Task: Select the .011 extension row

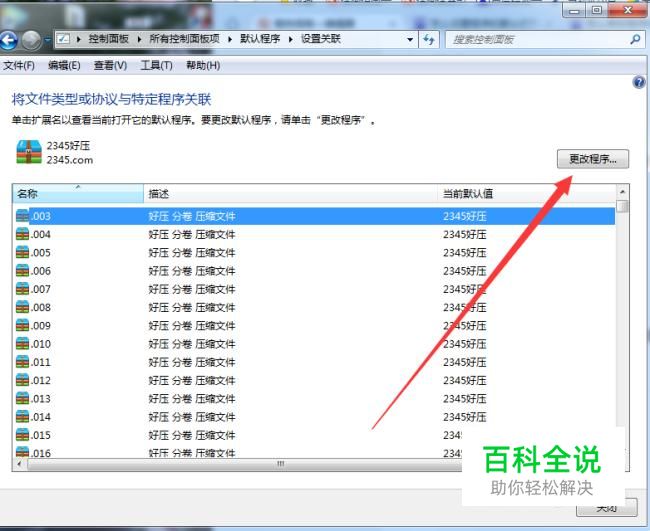Action: tap(314, 362)
